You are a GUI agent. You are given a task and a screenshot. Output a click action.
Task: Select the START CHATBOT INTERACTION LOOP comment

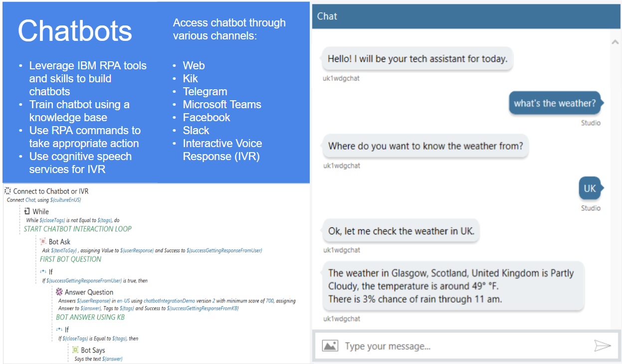coord(77,229)
